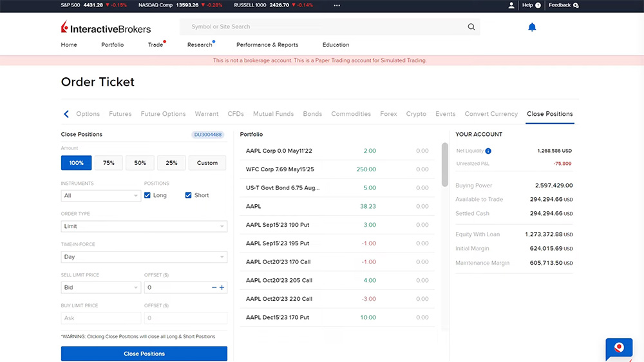Switch to the Forex tab
Image resolution: width=644 pixels, height=362 pixels.
click(388, 114)
